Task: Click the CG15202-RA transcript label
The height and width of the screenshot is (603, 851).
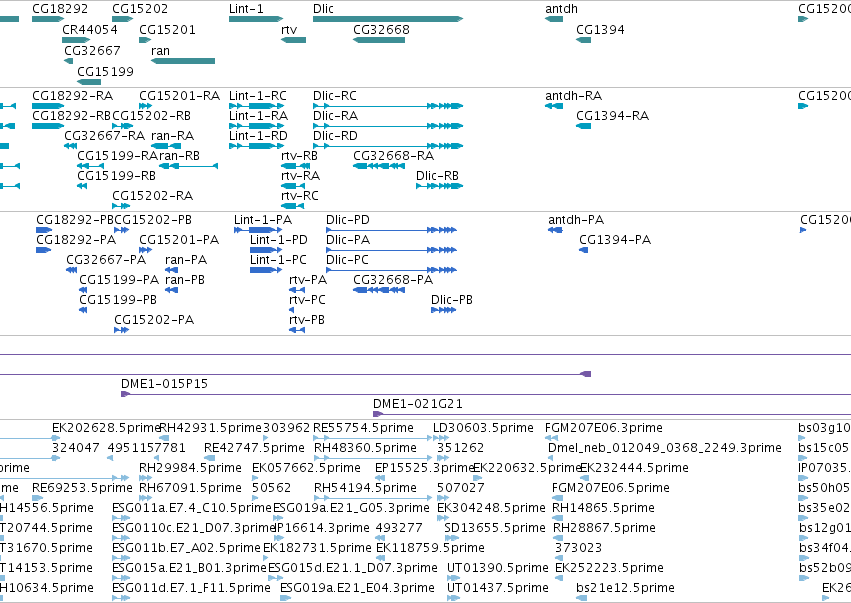Action: click(153, 196)
